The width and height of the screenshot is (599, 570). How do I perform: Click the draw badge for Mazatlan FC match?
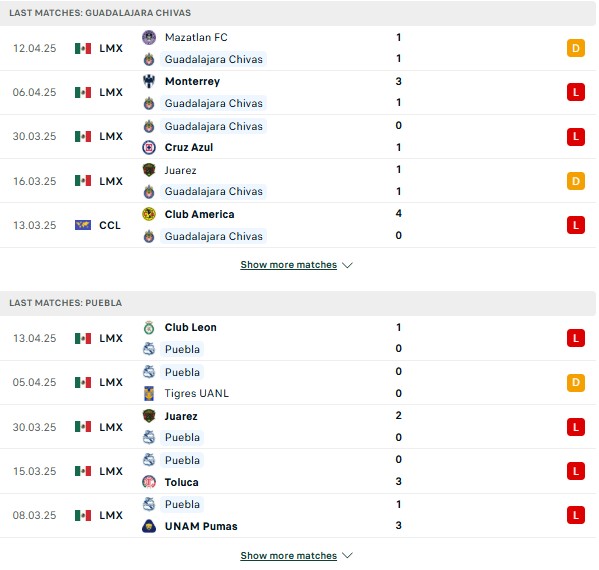(x=576, y=49)
